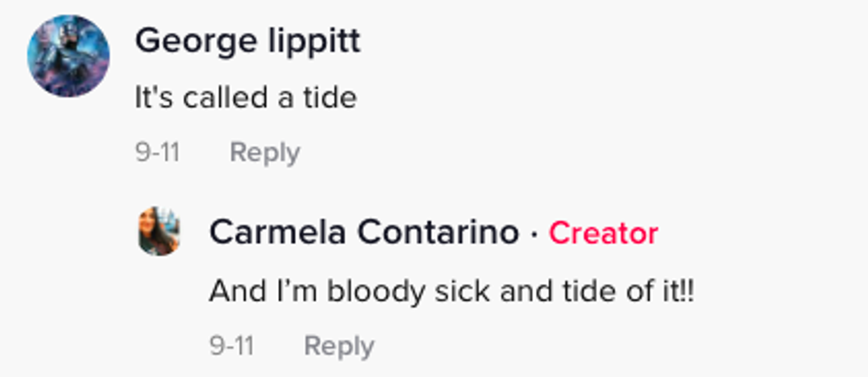Reply to George lippitt's comment
The image size is (868, 377).
(264, 152)
